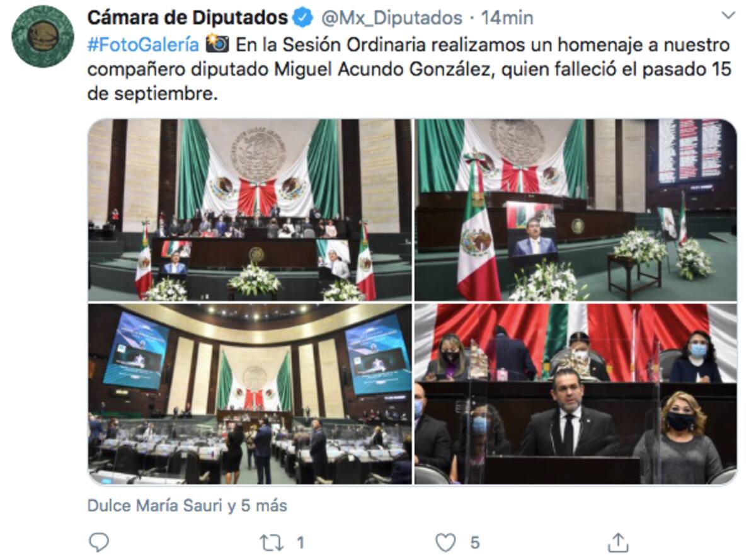756x560 pixels.
Task: Open the bottom-right photo of speaker at podium
Action: [x=575, y=394]
